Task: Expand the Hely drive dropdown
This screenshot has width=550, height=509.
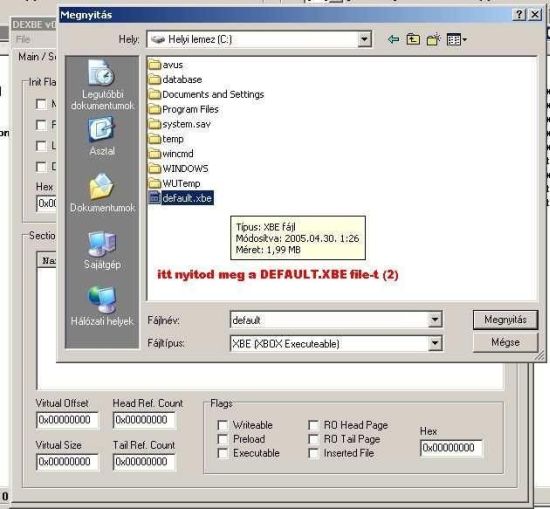Action: 364,39
